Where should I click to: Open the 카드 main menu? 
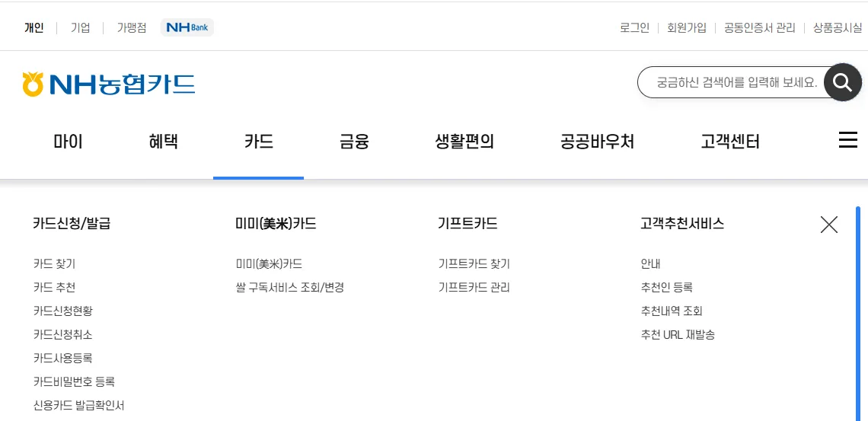259,142
